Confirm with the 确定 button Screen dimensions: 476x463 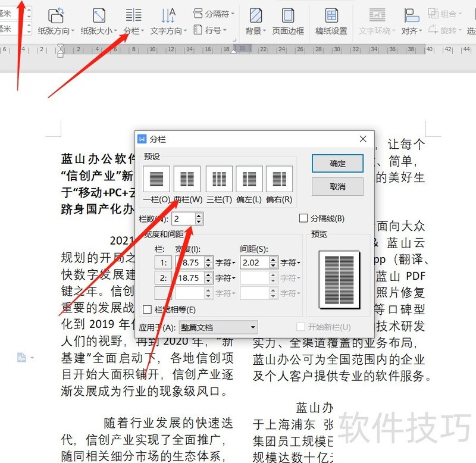(337, 163)
